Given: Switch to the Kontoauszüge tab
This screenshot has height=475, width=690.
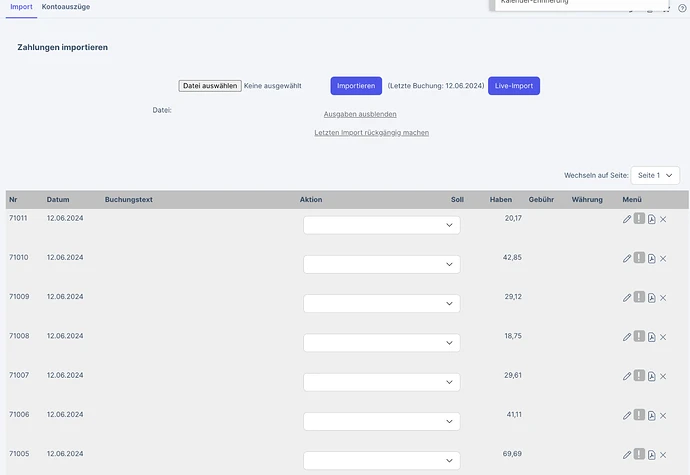Looking at the screenshot, I should (x=66, y=7).
